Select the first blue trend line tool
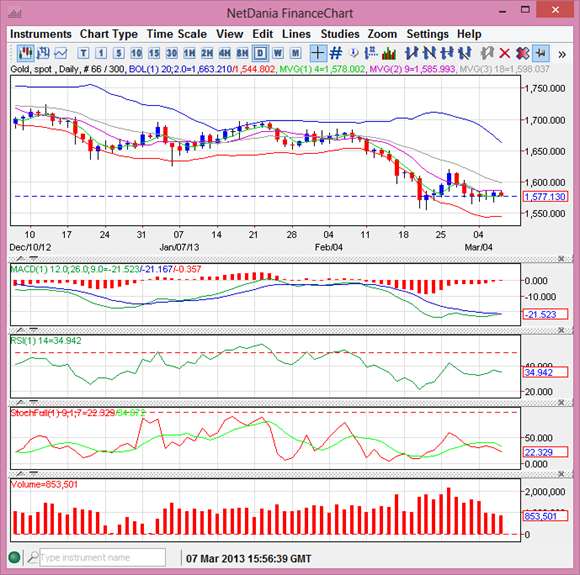580x575 pixels. [411, 53]
